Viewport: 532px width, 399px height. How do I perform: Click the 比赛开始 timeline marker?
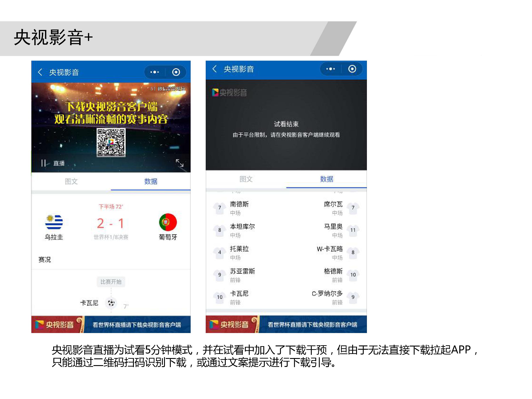111,282
